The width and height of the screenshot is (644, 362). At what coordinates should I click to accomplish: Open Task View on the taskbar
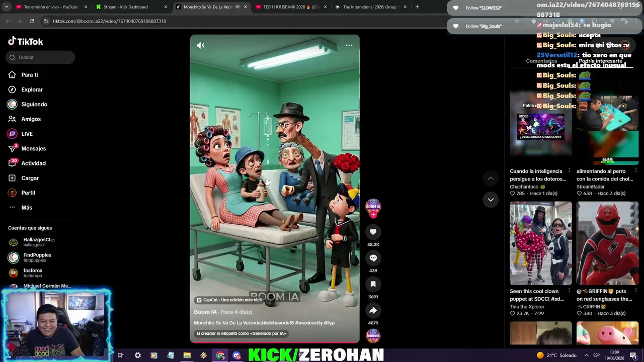pos(121,355)
